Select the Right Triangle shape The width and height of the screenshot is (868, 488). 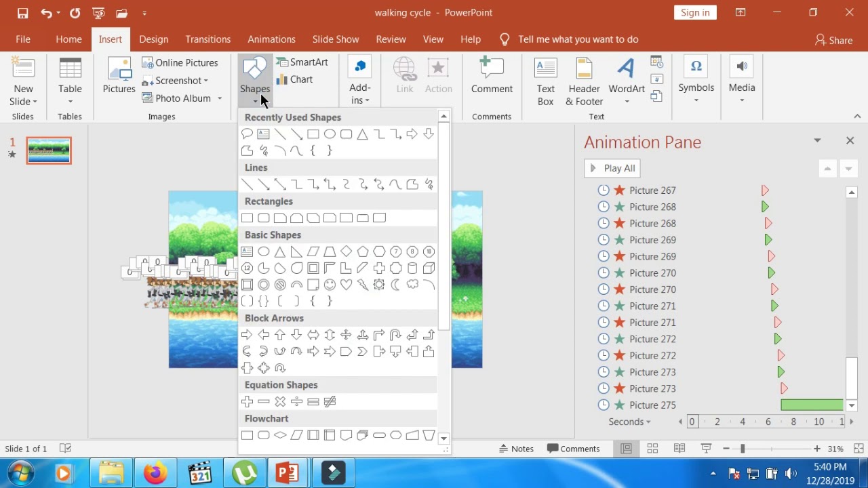(296, 251)
